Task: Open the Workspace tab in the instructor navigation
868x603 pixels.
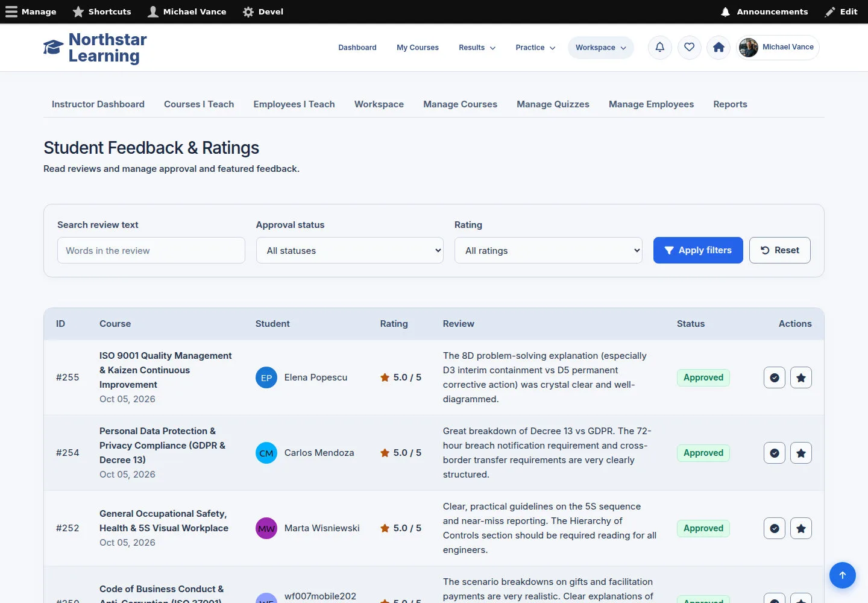Action: tap(379, 104)
